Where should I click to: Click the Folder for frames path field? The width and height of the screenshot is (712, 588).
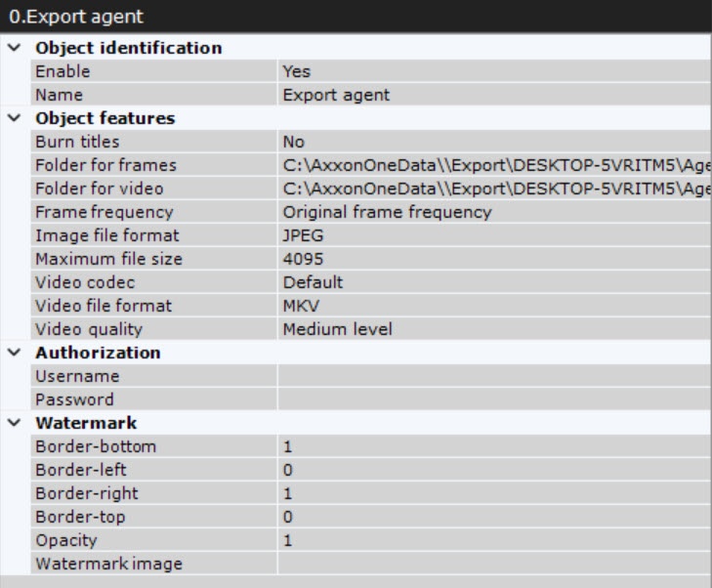(x=493, y=165)
